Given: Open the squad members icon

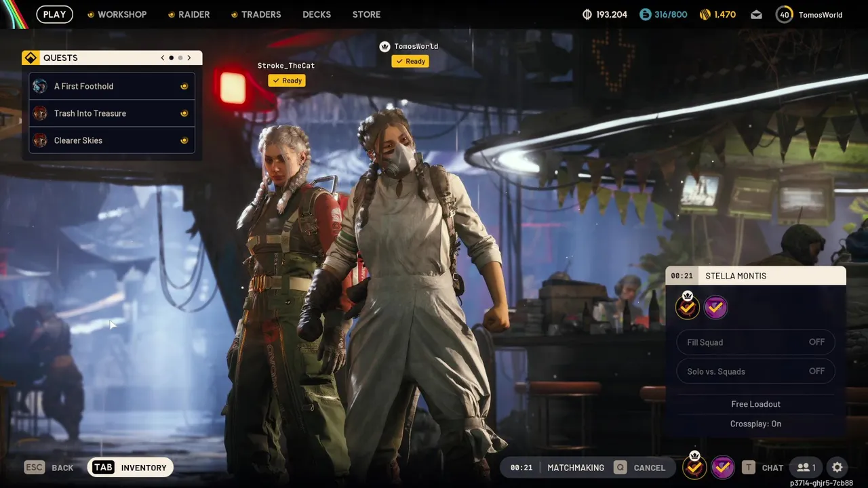Looking at the screenshot, I should [806, 468].
